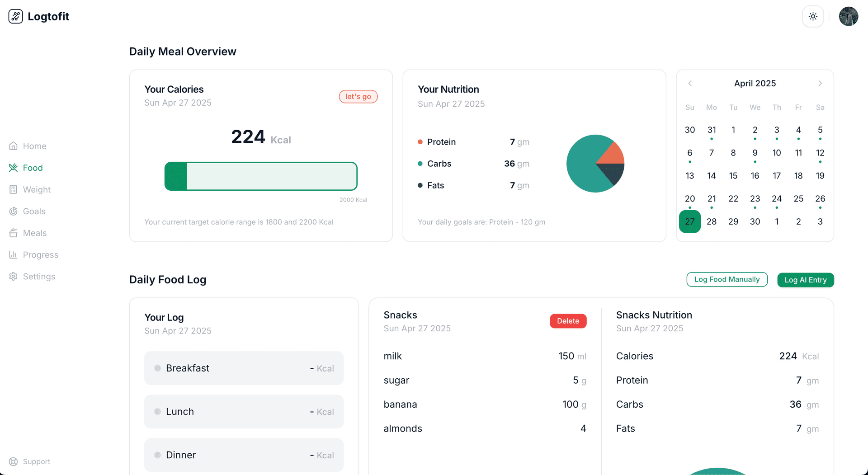Click the Carbs legend dot
The height and width of the screenshot is (475, 868).
pos(420,164)
